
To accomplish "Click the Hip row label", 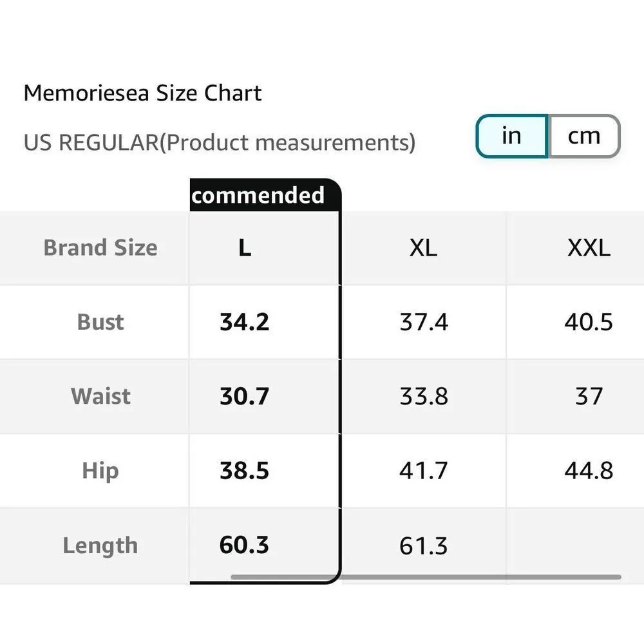I will pyautogui.click(x=100, y=471).
